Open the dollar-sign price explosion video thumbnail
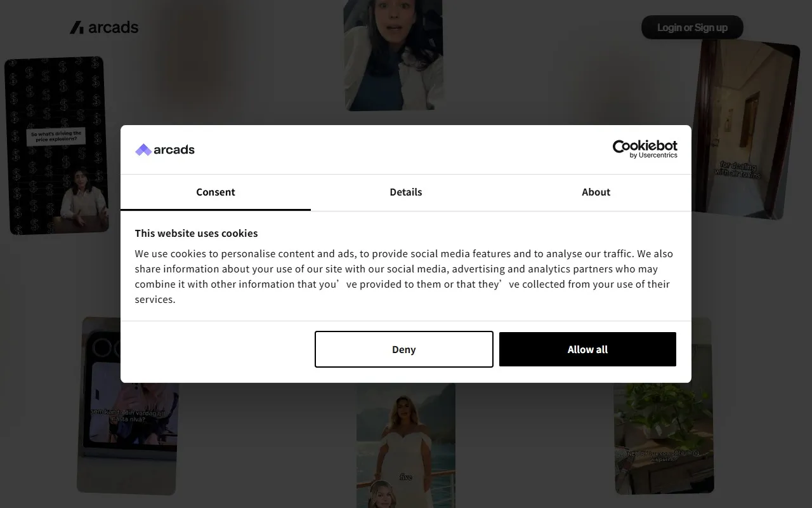The height and width of the screenshot is (508, 812). (56, 145)
